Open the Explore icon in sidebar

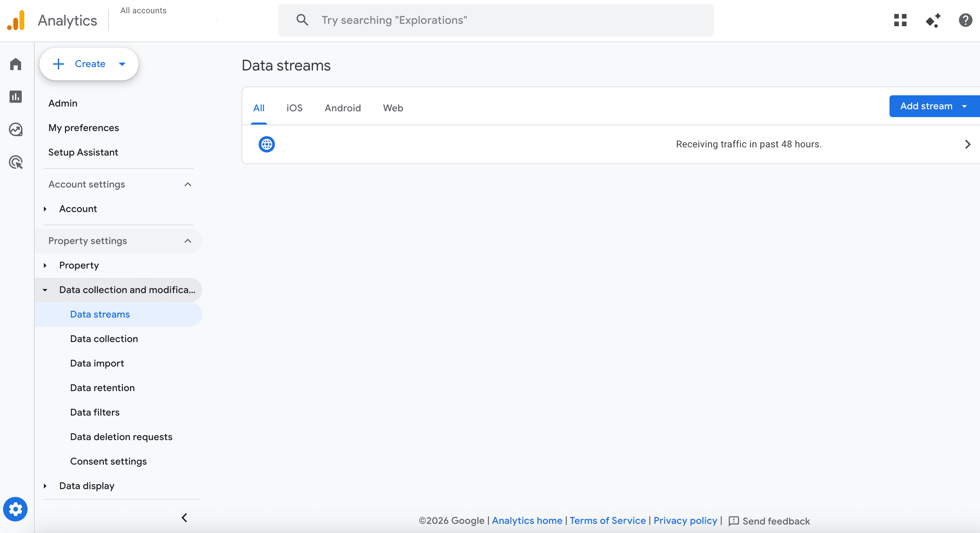click(x=16, y=129)
